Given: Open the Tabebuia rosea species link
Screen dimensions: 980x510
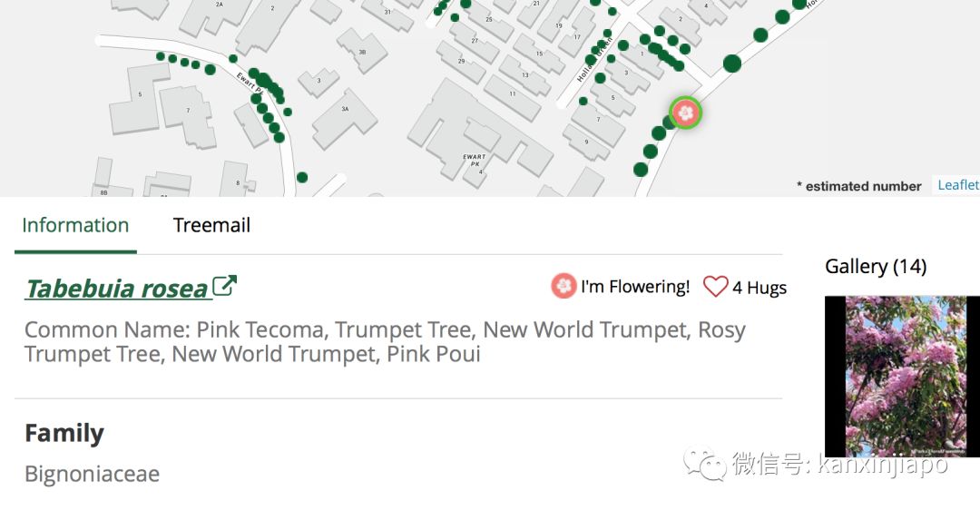Looking at the screenshot, I should [x=116, y=289].
